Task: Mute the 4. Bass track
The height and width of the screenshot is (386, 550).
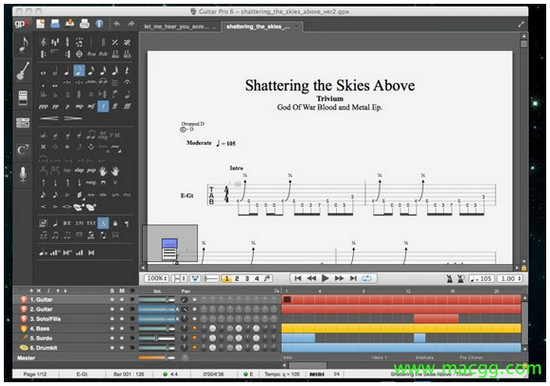Action: pyautogui.click(x=122, y=329)
